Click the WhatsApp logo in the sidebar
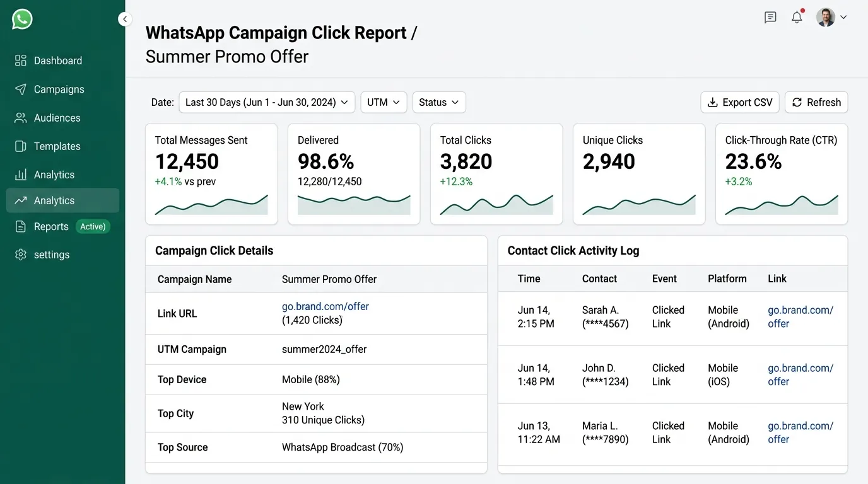 pos(22,19)
